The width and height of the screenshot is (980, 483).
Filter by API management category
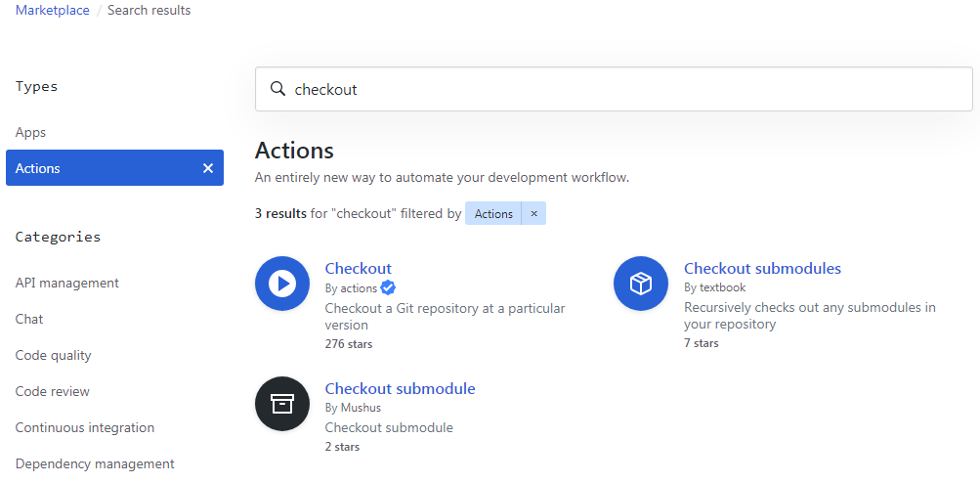click(67, 283)
